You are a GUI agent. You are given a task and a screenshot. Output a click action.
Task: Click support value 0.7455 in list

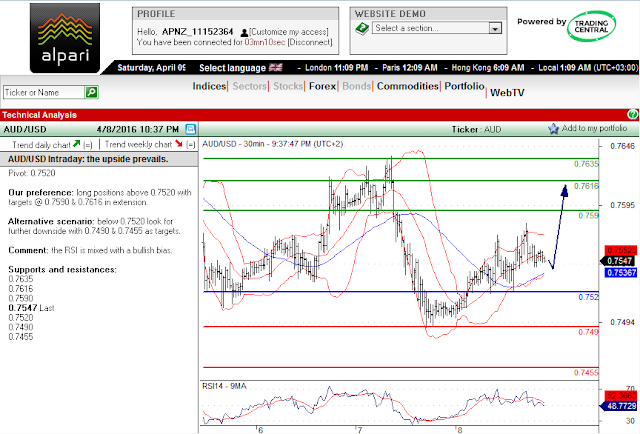pyautogui.click(x=21, y=337)
